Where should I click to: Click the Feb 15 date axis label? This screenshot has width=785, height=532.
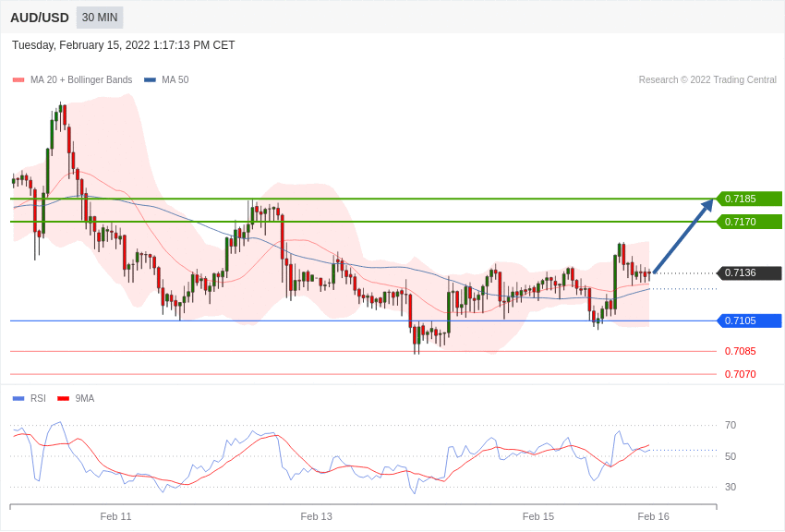point(538,516)
